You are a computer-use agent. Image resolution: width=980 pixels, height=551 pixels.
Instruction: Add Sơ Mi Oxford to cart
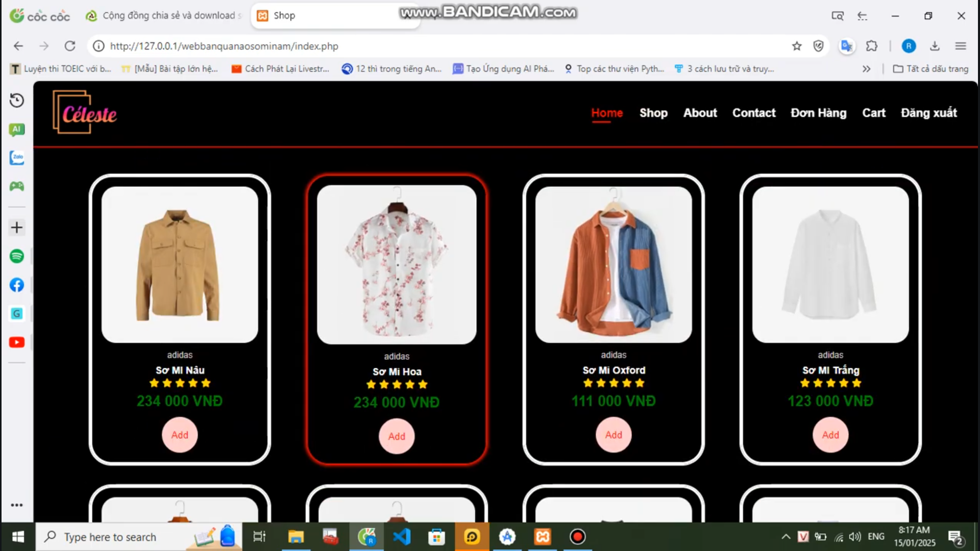pos(614,435)
